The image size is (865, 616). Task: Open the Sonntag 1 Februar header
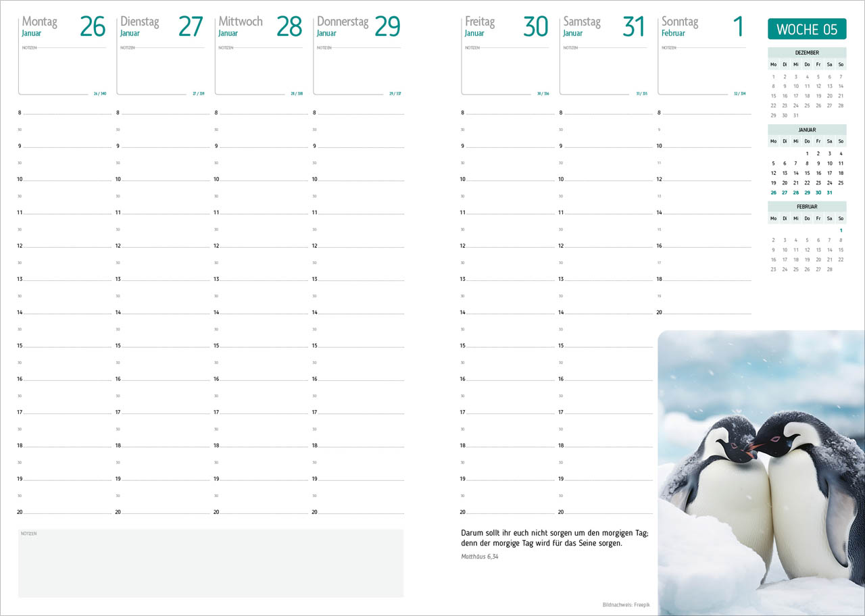click(x=703, y=26)
